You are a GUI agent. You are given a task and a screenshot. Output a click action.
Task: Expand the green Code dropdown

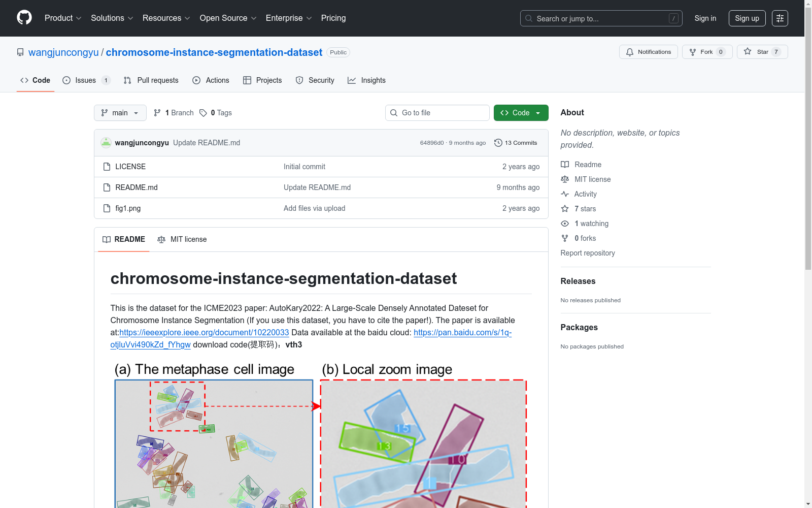click(521, 113)
